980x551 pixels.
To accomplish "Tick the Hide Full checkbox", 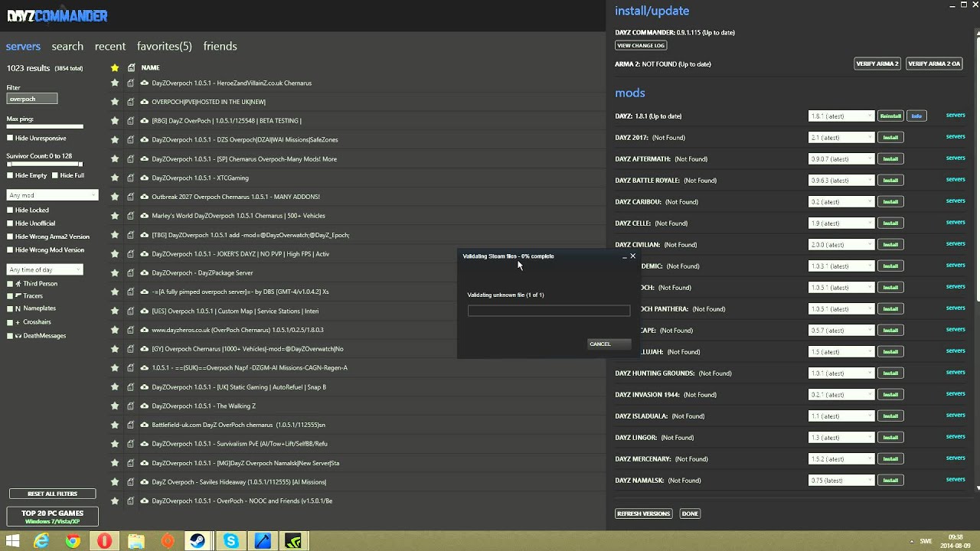I will click(x=54, y=175).
